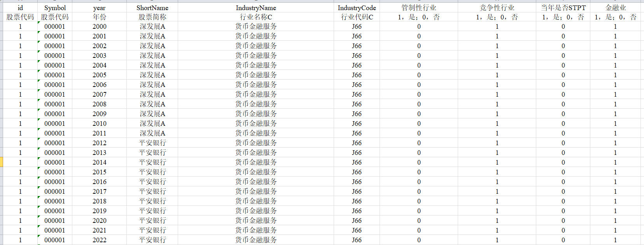Select symbol '000001' in the 2009 row

pyautogui.click(x=55, y=114)
